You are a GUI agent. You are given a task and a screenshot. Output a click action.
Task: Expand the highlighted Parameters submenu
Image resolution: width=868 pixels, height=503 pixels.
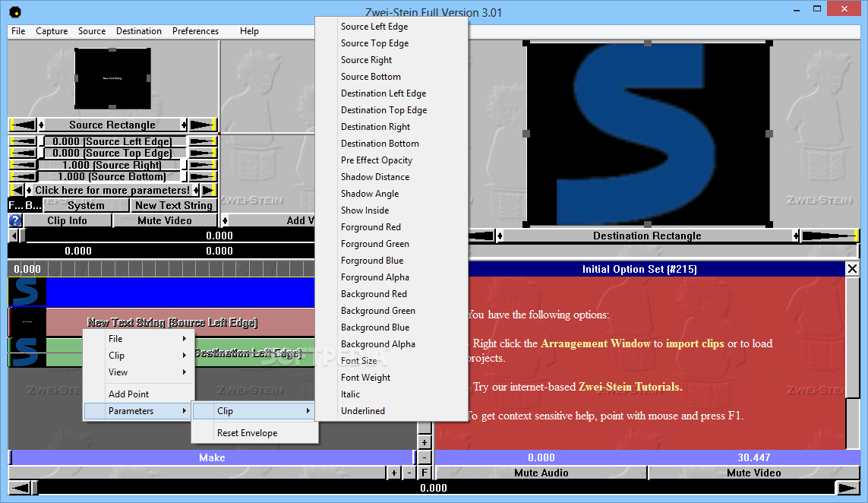138,410
